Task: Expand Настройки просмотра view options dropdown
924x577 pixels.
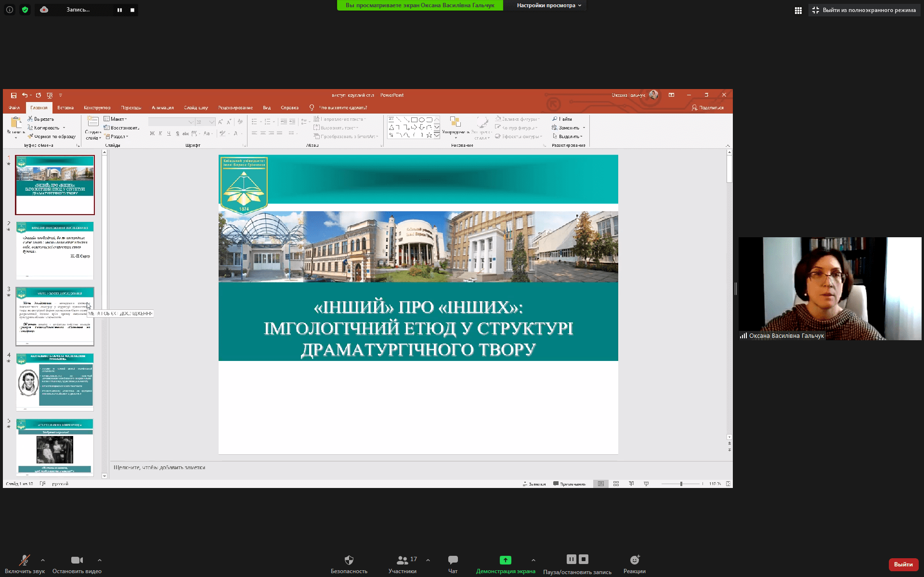Action: point(549,5)
